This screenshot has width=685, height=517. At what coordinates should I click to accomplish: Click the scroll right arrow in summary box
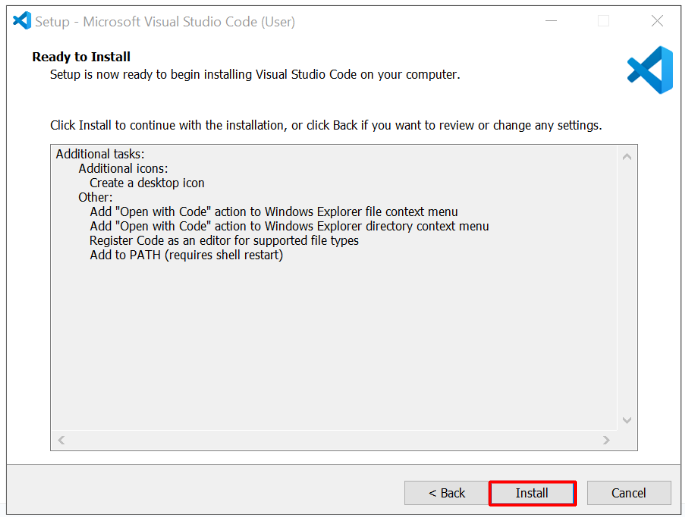tap(606, 440)
